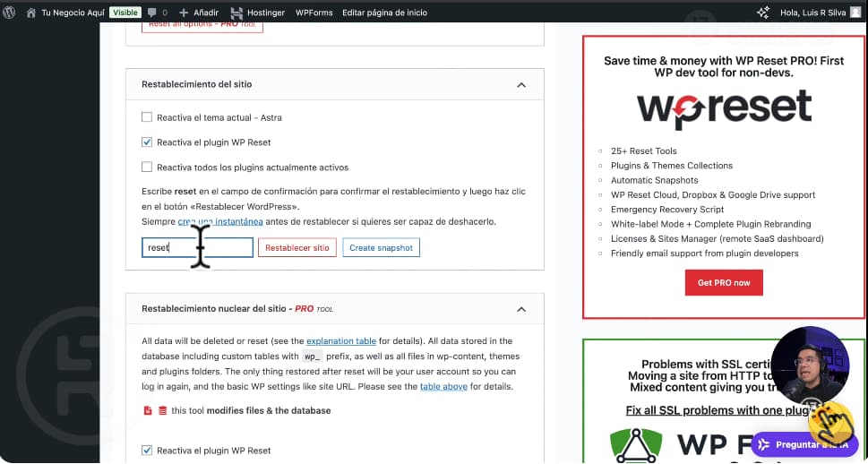868x464 pixels.
Task: Click the home icon beside Tu Negocio Aquí
Action: tap(31, 13)
